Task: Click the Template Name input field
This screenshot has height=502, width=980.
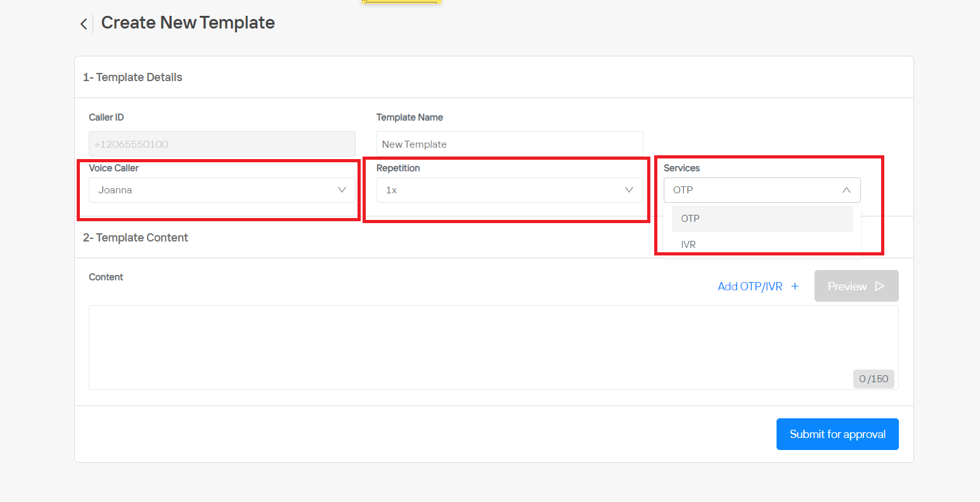Action: pyautogui.click(x=510, y=145)
